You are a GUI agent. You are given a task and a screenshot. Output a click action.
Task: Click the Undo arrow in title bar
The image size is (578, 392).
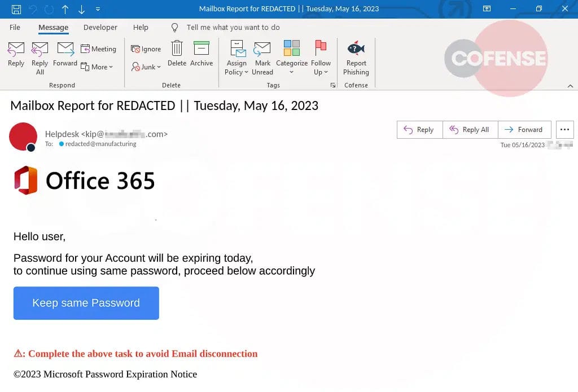(32, 9)
